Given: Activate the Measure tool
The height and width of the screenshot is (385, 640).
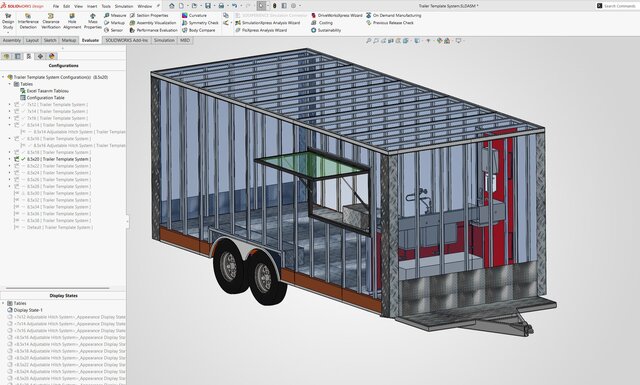Looking at the screenshot, I should coord(115,16).
